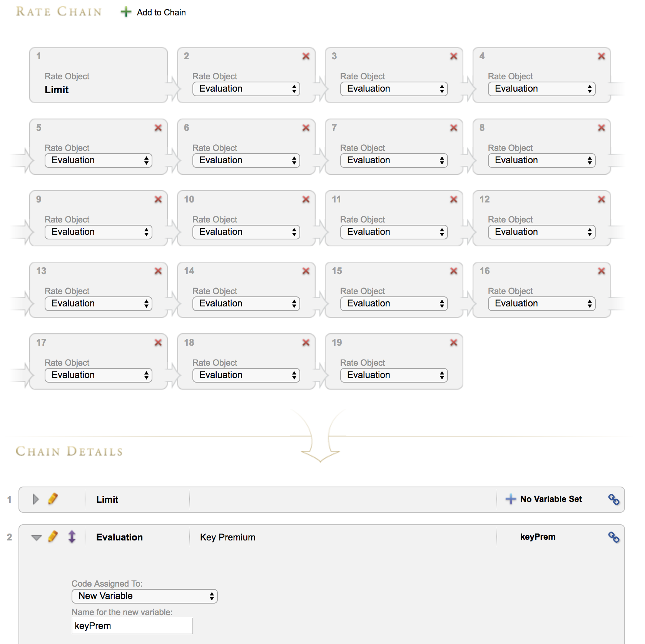Screen dimensions: 645x644
Task: Open Rate Object dropdown in box 10
Action: (x=246, y=232)
